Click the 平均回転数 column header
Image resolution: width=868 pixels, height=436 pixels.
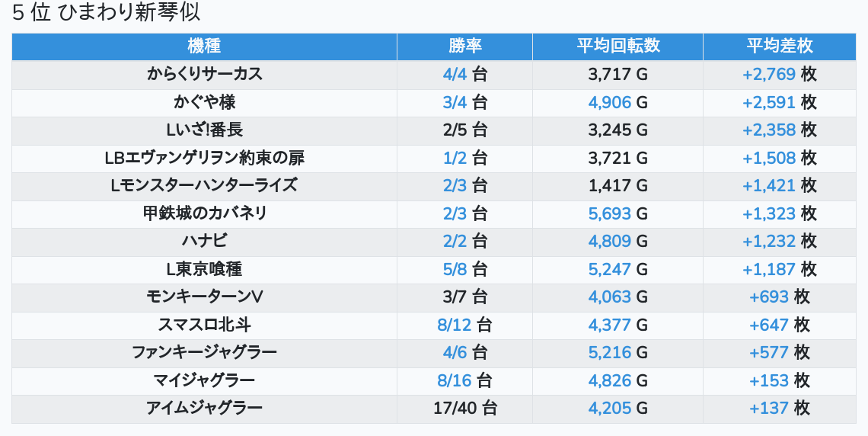617,46
